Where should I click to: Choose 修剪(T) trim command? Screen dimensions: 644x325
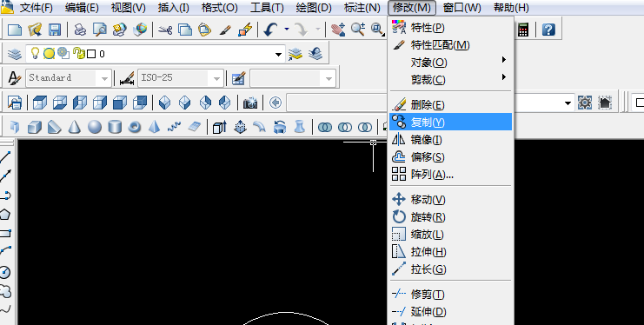point(450,295)
